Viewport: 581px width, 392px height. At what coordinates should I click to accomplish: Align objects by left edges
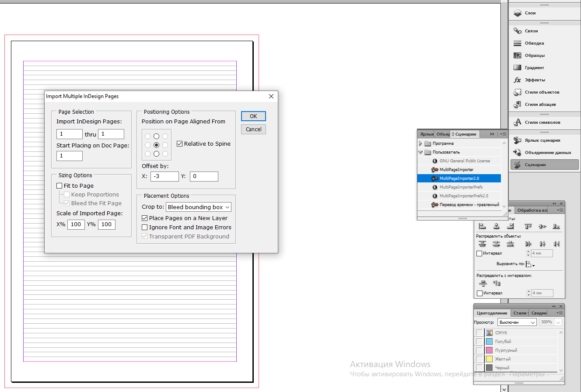(483, 226)
